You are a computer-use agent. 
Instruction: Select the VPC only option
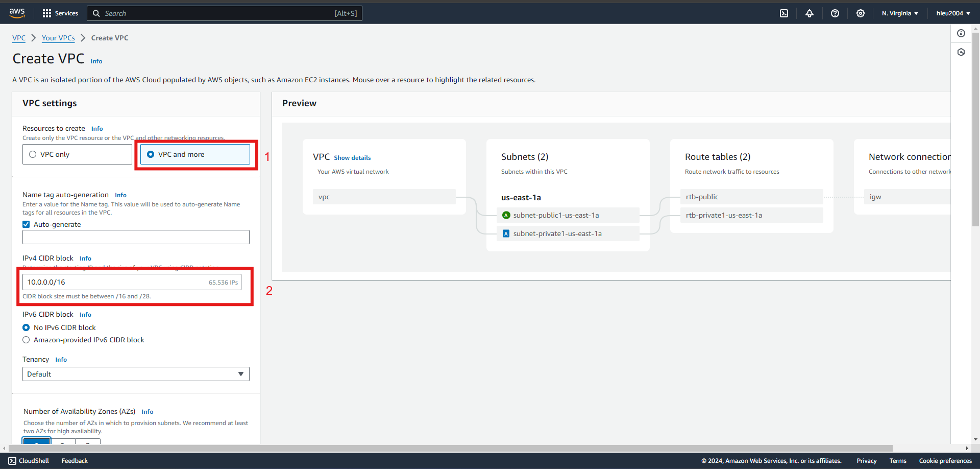[x=77, y=154]
